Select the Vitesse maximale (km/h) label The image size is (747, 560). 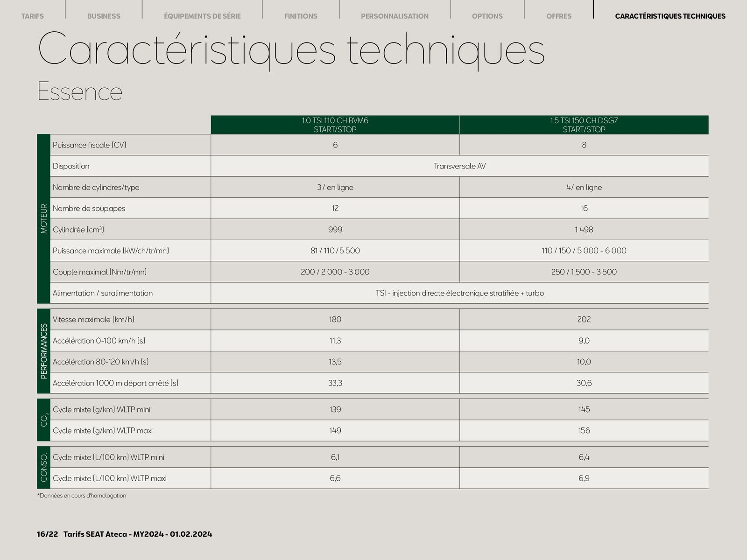point(93,320)
